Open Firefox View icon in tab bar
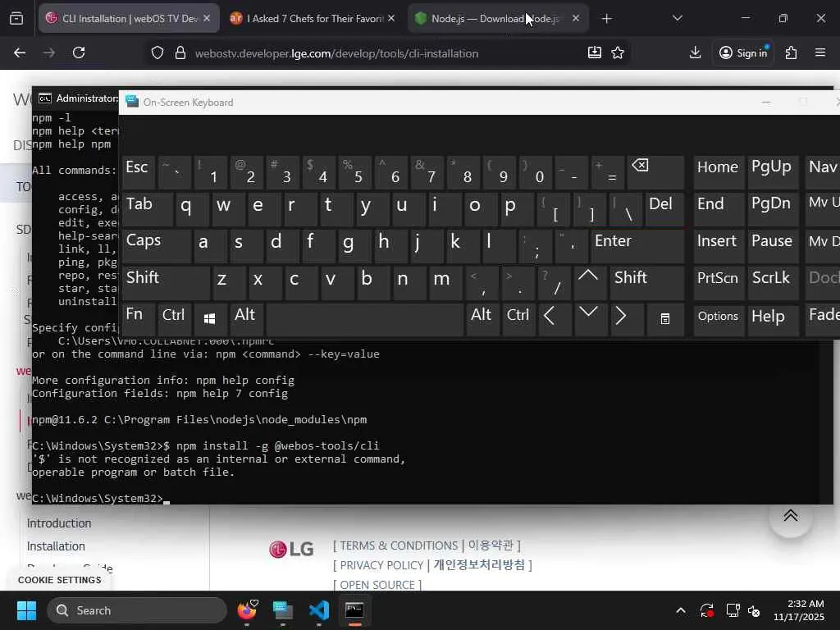Screen dimensions: 840x630 tap(16, 18)
